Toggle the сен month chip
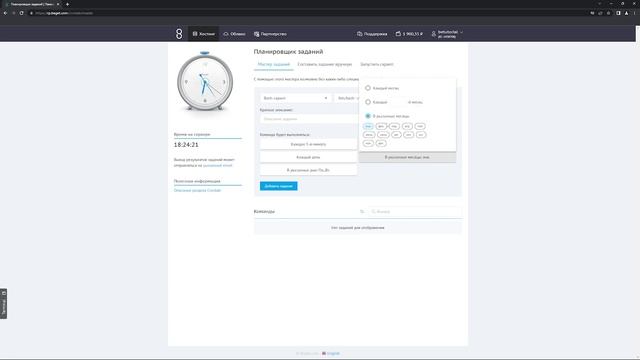The height and width of the screenshot is (360, 640). click(408, 135)
